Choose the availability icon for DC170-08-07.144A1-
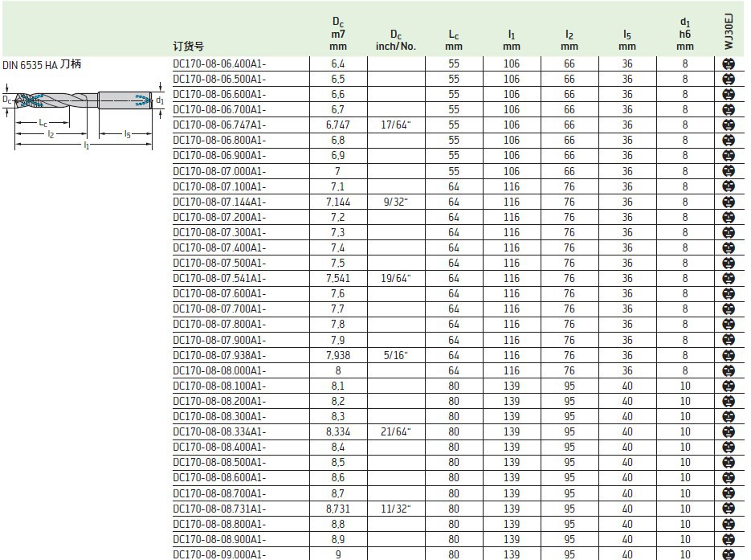Screen dimensions: 751x560 pos(728,202)
